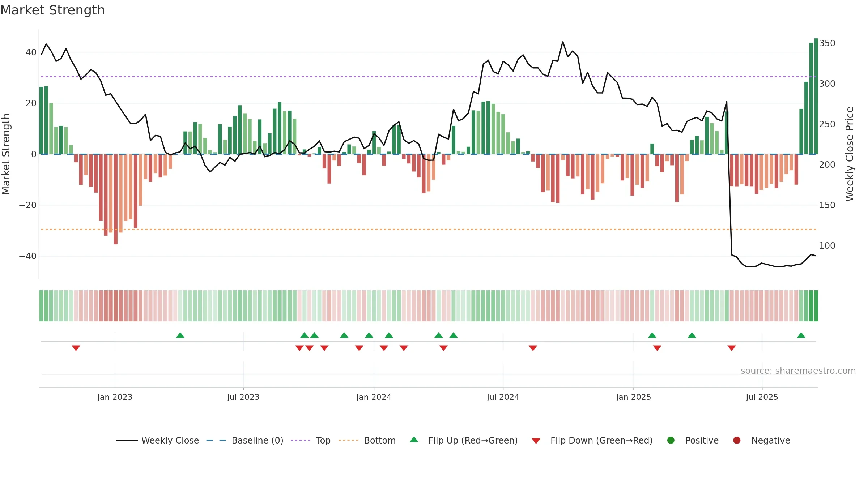Click the green Flip Up triangle in legend

(414, 440)
